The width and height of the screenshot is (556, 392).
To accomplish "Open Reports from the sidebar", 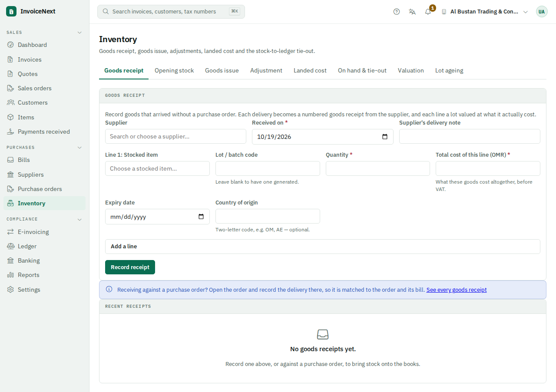I will click(45, 275).
